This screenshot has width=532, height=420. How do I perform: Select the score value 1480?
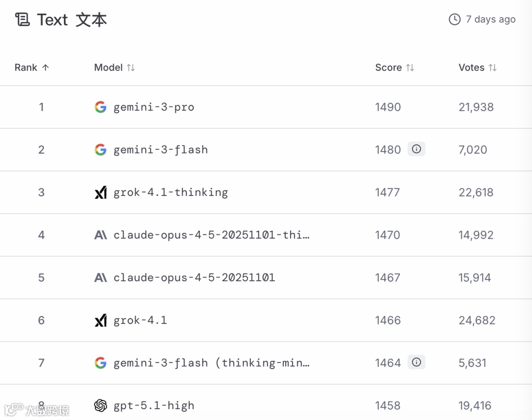pos(388,150)
